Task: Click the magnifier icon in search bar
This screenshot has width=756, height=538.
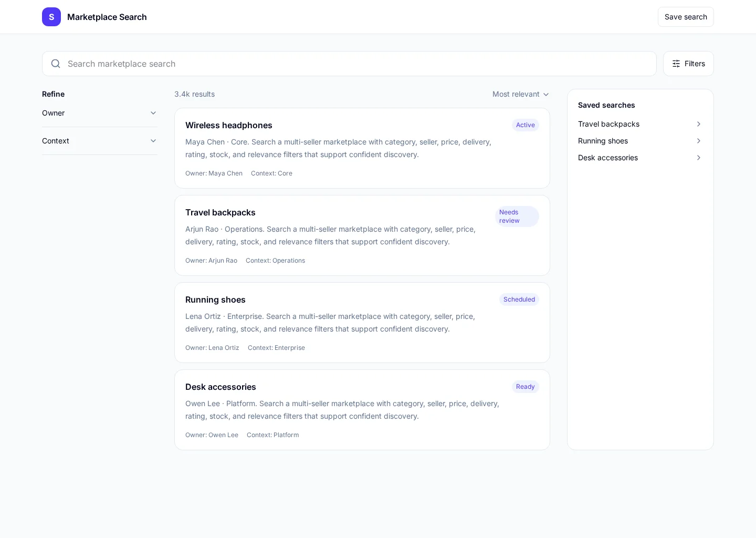Action: [x=56, y=64]
